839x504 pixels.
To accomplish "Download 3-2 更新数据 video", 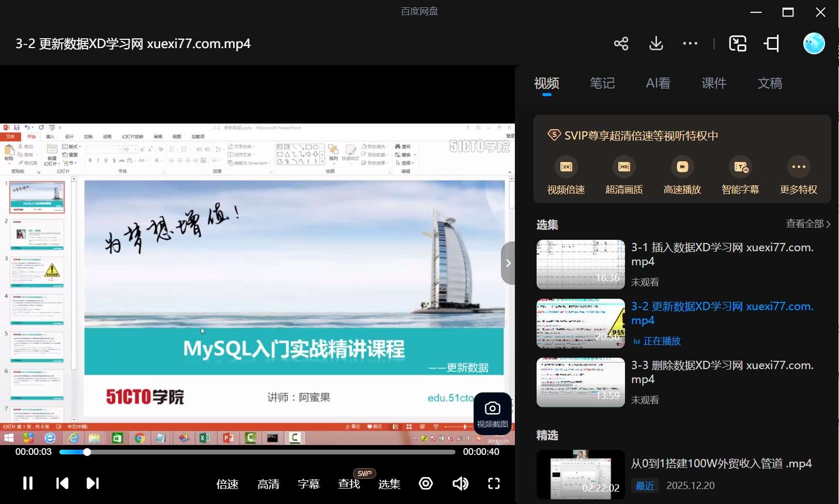I will click(x=655, y=43).
